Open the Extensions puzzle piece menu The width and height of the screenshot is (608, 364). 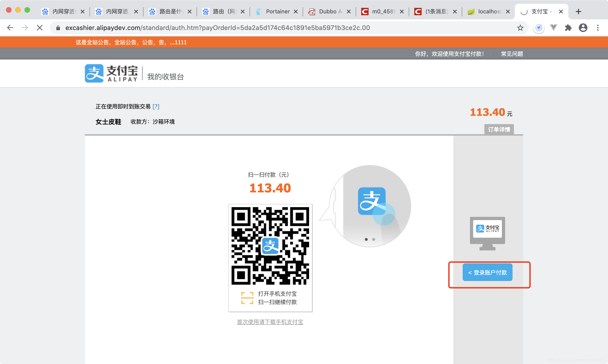568,28
